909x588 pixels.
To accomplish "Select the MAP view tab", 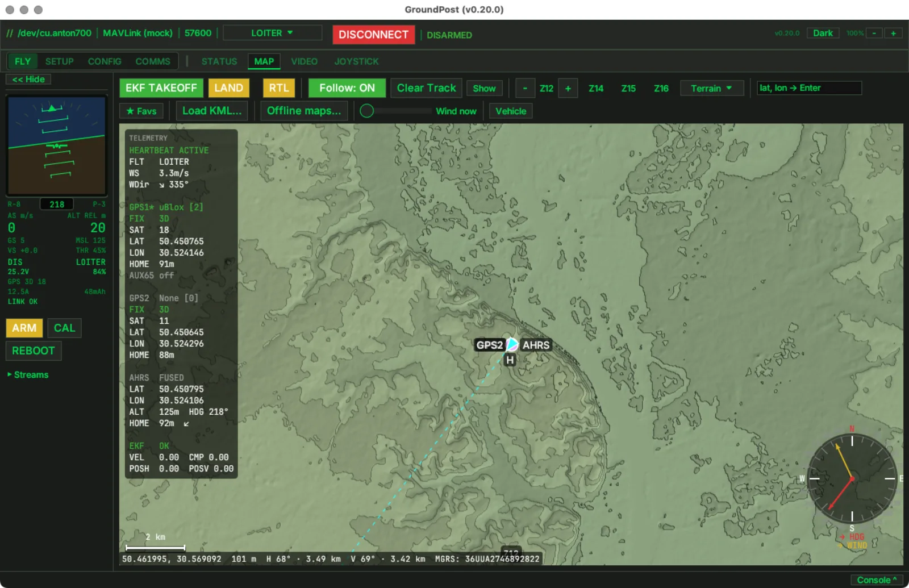I will coord(264,61).
